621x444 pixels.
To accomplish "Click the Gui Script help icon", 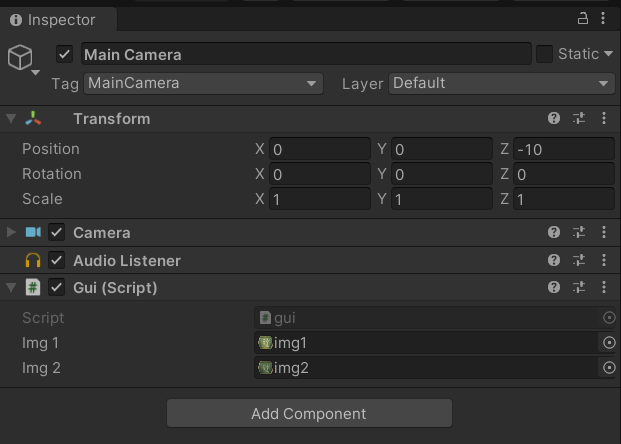I will [x=554, y=288].
